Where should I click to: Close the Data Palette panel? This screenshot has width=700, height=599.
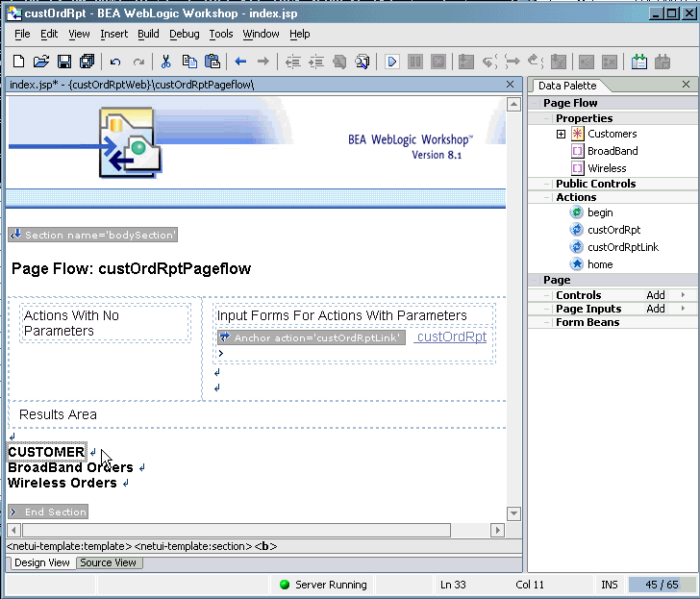(687, 85)
